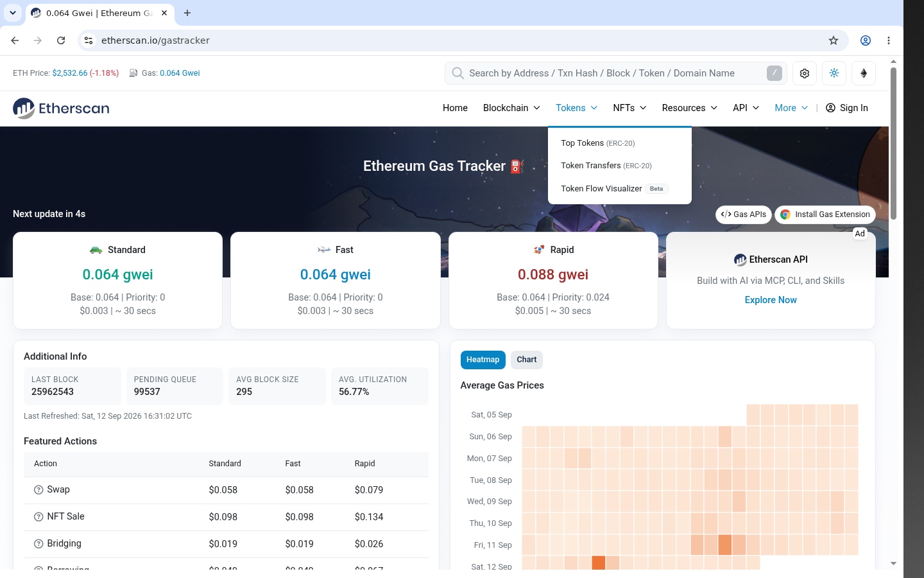This screenshot has width=924, height=578.
Task: Open Token Transfers (ERC-20)
Action: point(606,166)
